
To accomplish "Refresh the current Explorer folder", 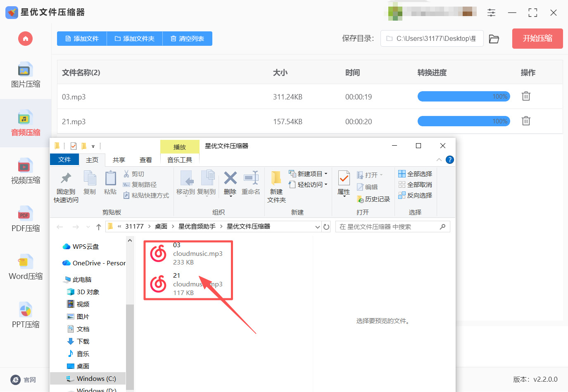I will click(x=326, y=227).
